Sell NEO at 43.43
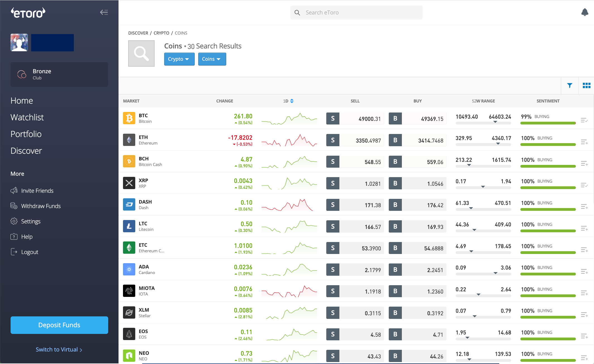This screenshot has height=364, width=594. pos(355,356)
